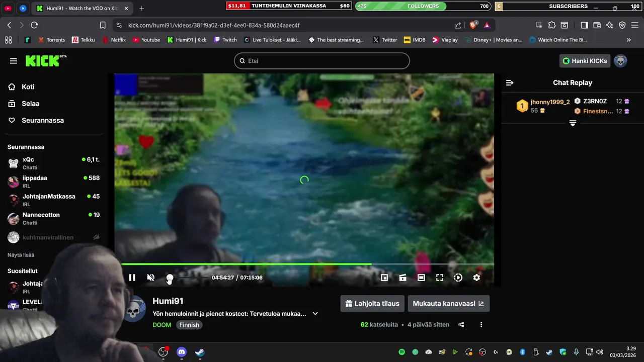Image resolution: width=644 pixels, height=362 pixels.
Task: Select Finestsn... in gifter leaderboard
Action: pos(598,111)
